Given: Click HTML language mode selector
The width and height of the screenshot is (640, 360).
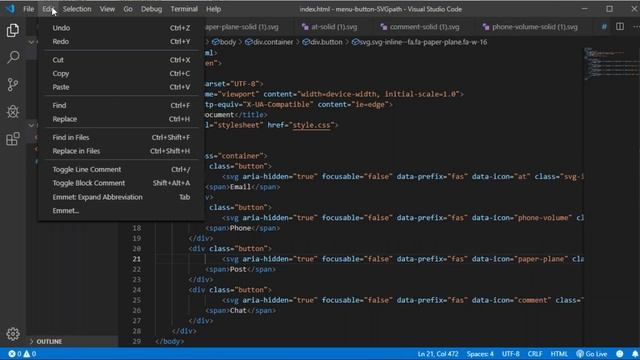Looking at the screenshot, I should [x=559, y=354].
